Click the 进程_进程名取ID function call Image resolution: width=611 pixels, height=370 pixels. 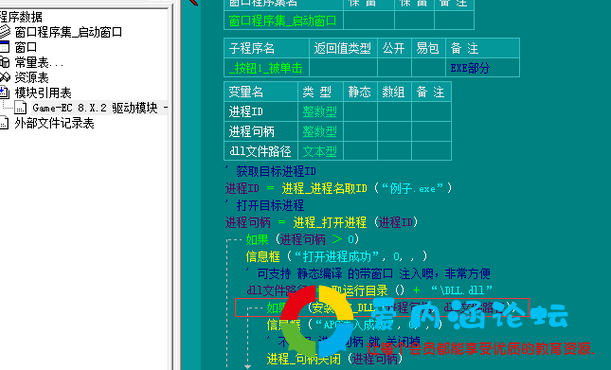[324, 189]
